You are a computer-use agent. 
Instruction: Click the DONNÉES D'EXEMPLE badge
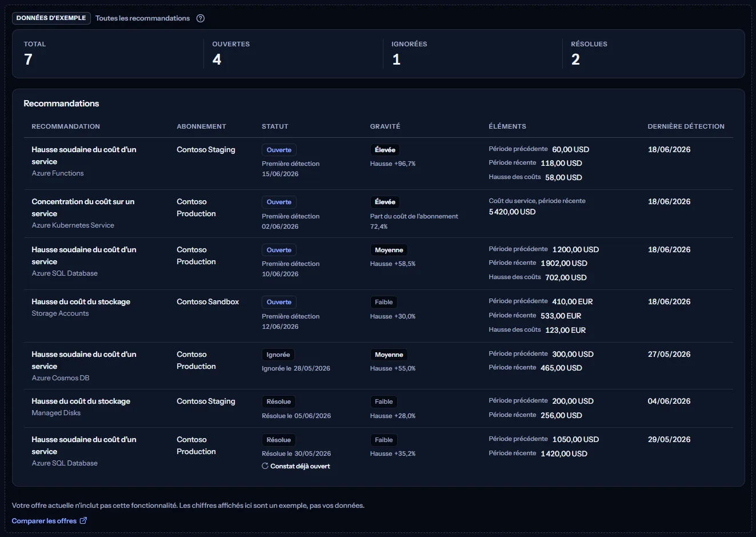tap(51, 18)
